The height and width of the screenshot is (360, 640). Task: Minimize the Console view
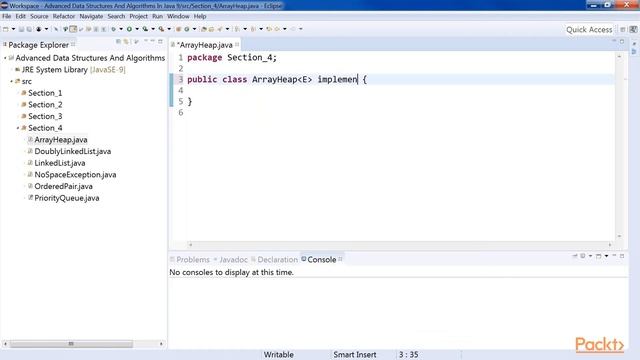614,256
